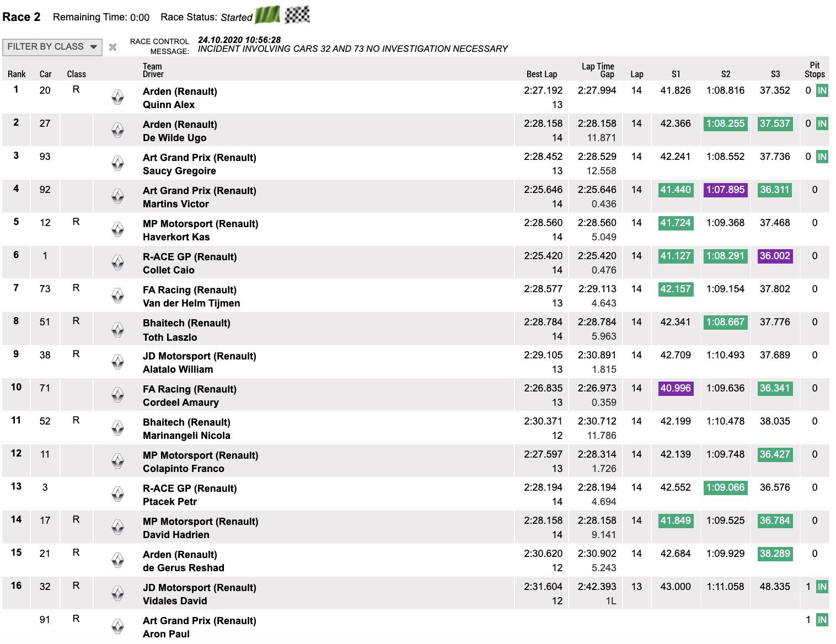Click the driver name Aron Paul

[166, 634]
